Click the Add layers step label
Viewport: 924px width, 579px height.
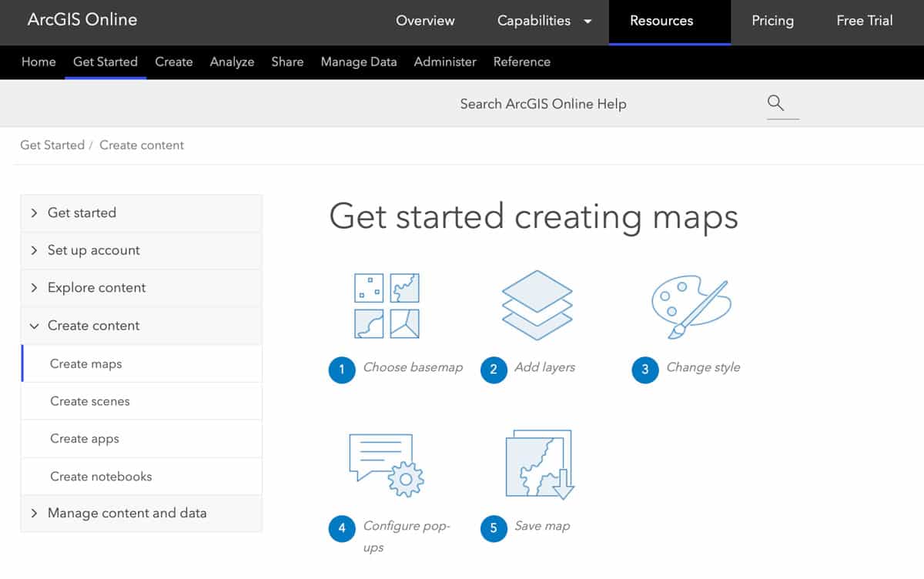pyautogui.click(x=544, y=367)
